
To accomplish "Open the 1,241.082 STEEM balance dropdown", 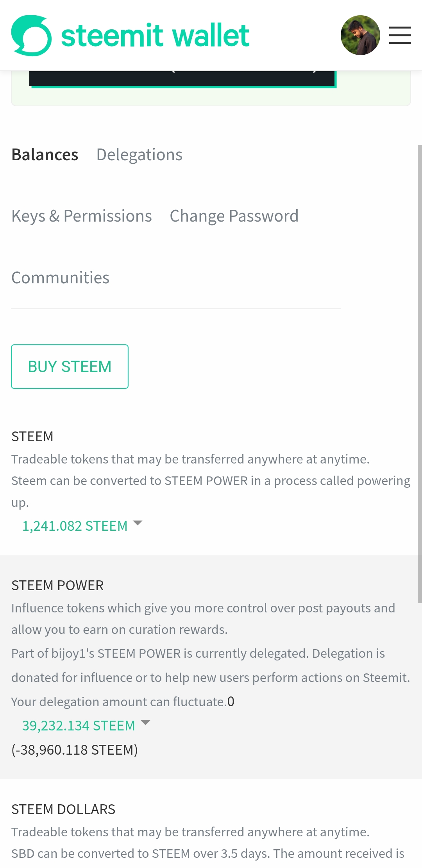I will point(75,526).
